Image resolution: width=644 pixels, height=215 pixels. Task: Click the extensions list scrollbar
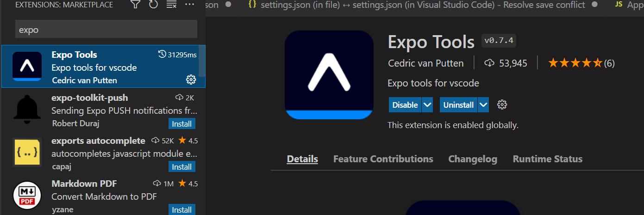point(202,60)
